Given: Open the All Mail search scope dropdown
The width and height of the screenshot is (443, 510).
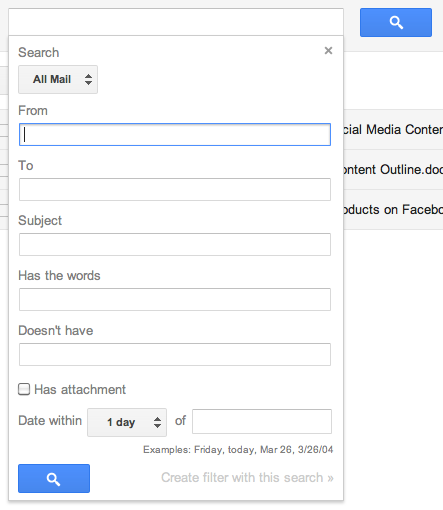Looking at the screenshot, I should coord(58,79).
